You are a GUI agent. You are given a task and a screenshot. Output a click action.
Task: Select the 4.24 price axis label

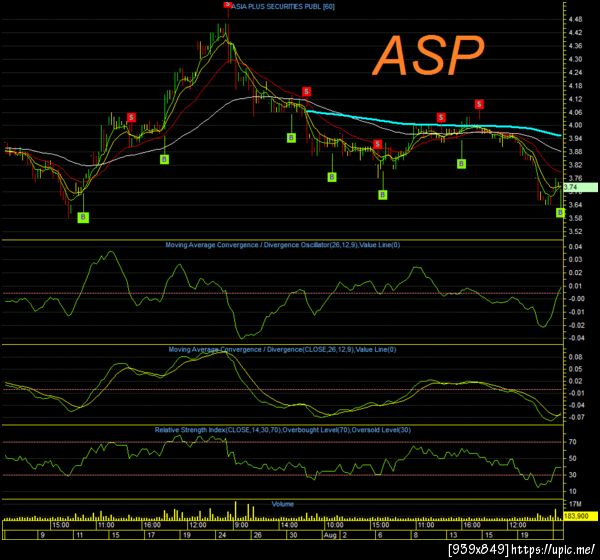click(x=575, y=72)
